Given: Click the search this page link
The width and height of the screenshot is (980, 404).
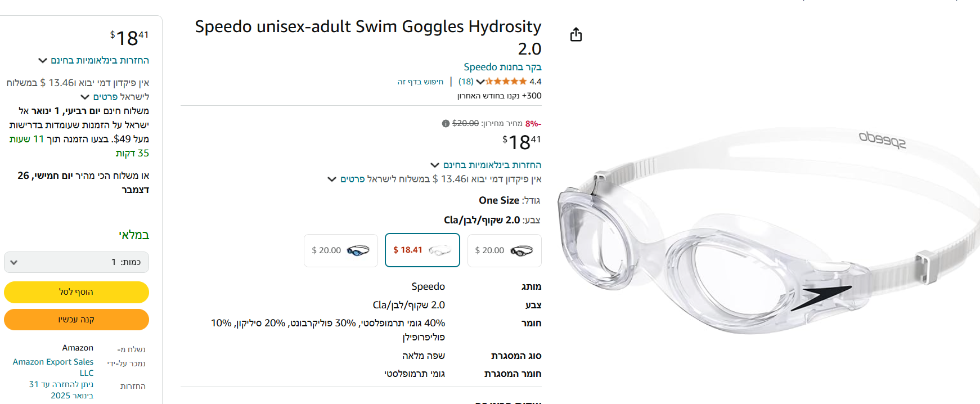Looking at the screenshot, I should point(420,82).
